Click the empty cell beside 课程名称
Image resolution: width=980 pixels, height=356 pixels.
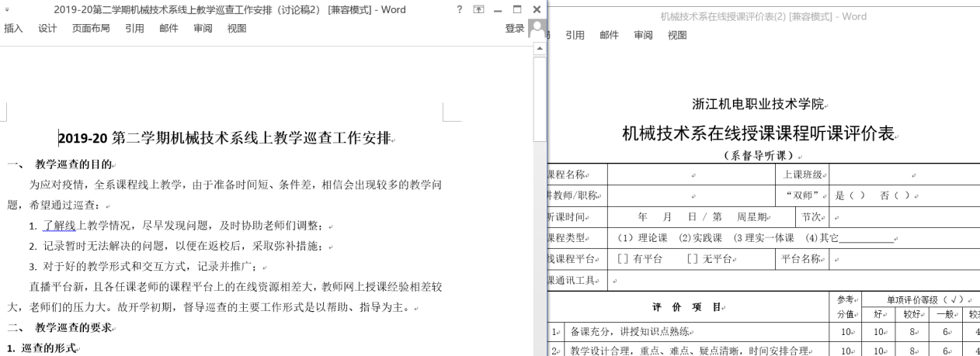pyautogui.click(x=692, y=175)
